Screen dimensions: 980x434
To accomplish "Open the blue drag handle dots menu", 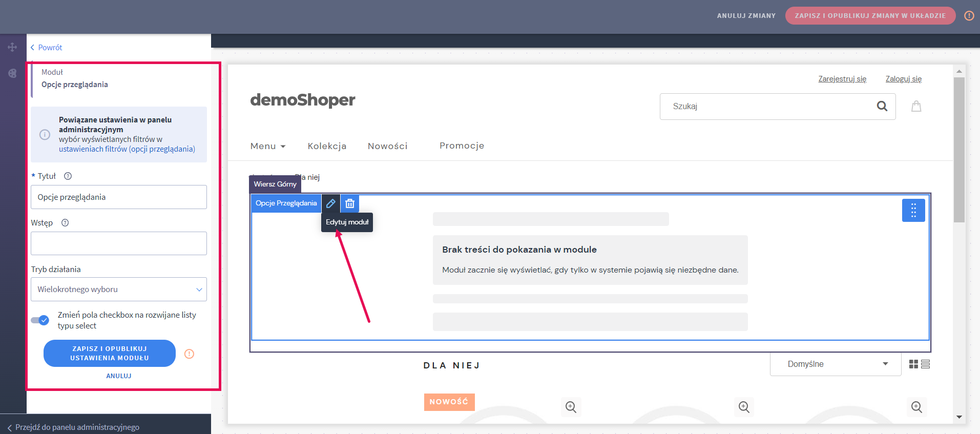I will 913,210.
